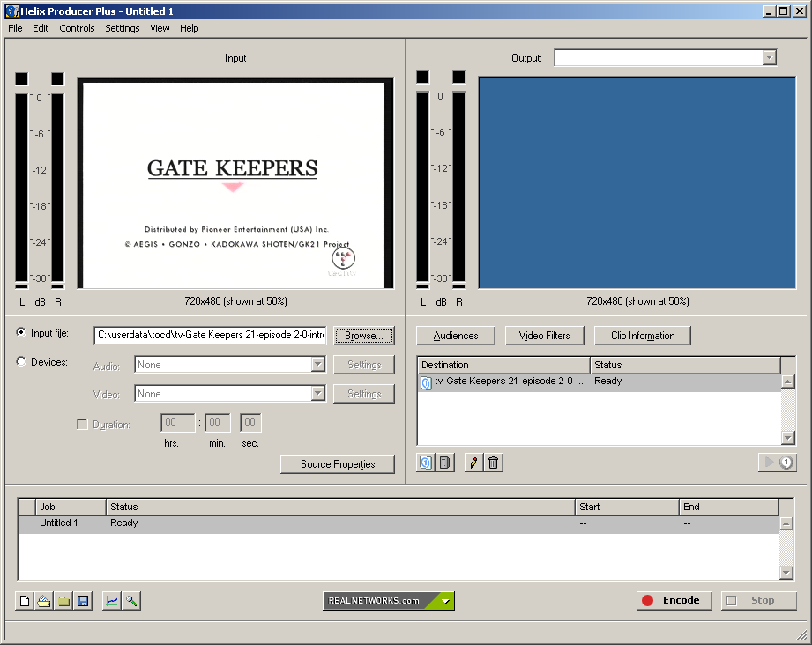812x645 pixels.
Task: Add a server destination using the server icon
Action: (445, 463)
